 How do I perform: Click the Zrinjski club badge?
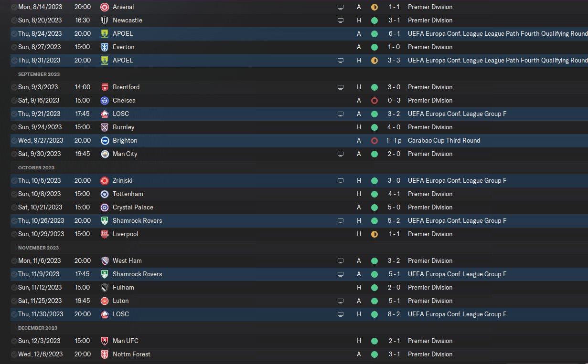pyautogui.click(x=105, y=181)
